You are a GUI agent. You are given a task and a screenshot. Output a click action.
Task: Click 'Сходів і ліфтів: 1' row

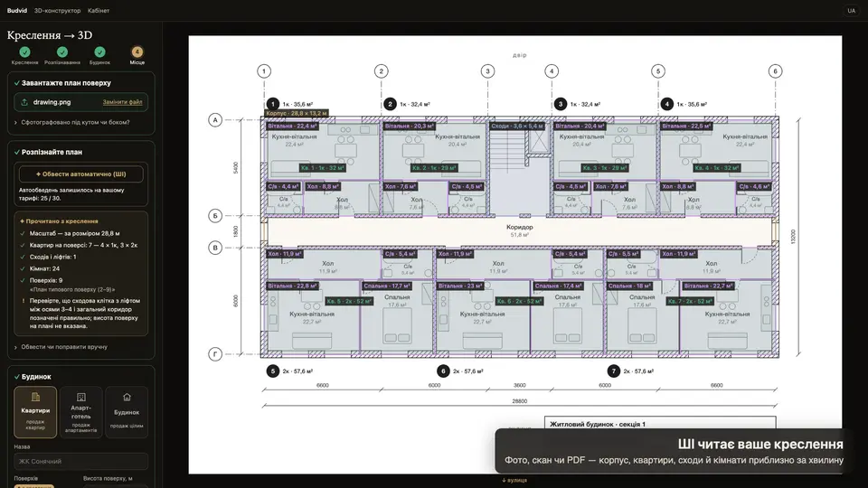coord(52,257)
